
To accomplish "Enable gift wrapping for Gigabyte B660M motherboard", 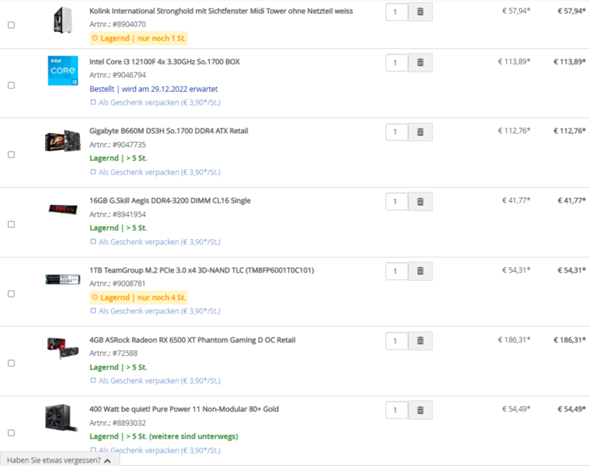I will coord(93,172).
